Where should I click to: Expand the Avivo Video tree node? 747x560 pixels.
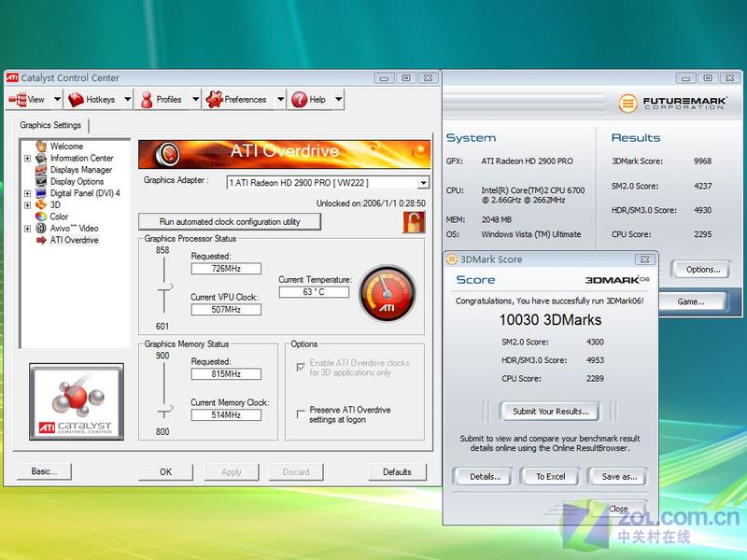coord(27,229)
